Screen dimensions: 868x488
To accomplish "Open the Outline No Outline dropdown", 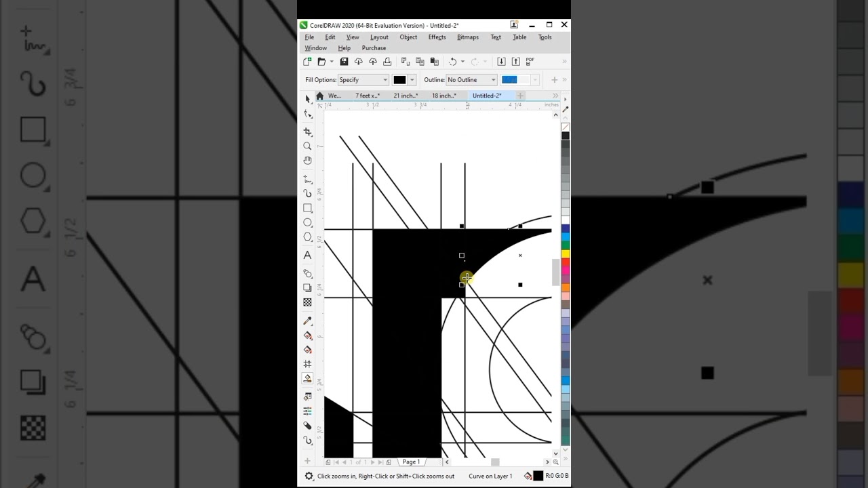I will tap(471, 80).
